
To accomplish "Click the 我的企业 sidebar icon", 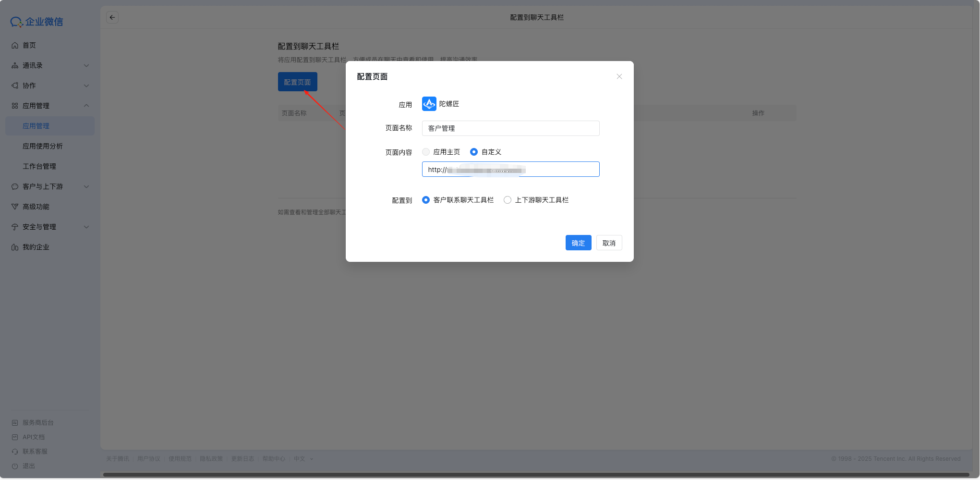I will tap(15, 247).
